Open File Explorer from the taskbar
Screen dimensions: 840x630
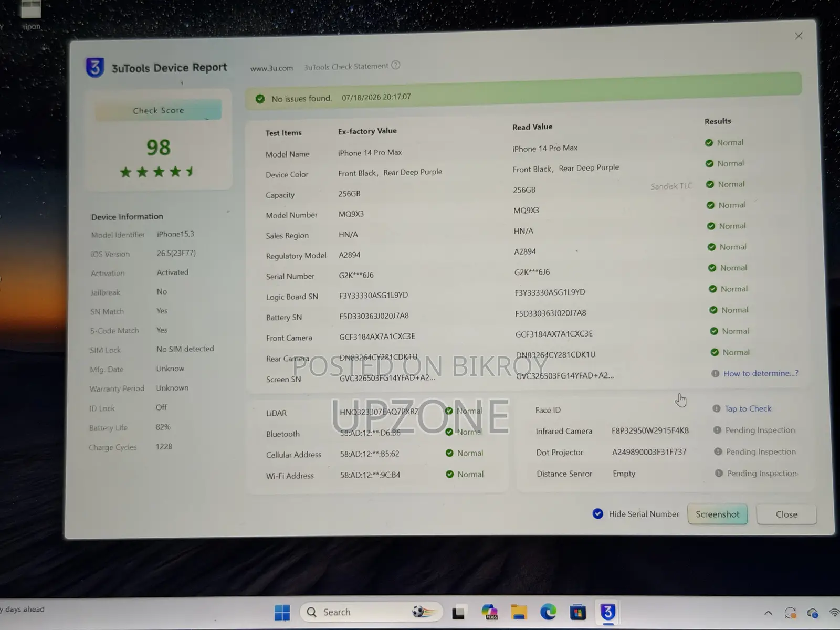pos(519,612)
